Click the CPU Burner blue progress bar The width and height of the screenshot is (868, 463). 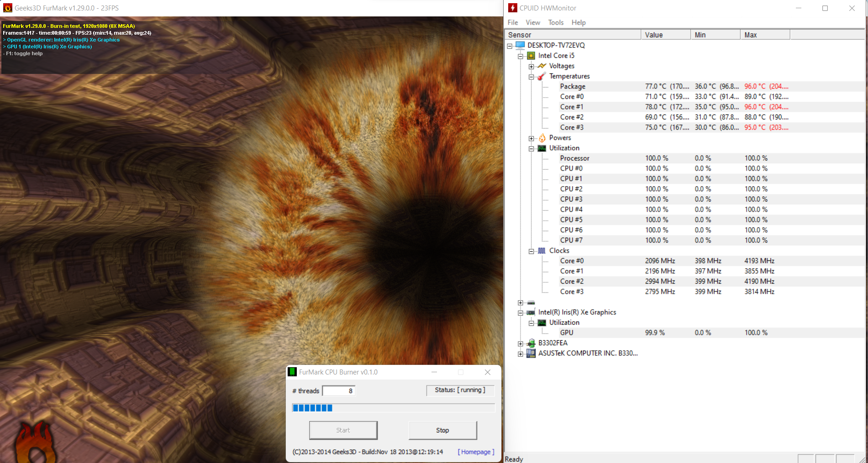(394, 408)
